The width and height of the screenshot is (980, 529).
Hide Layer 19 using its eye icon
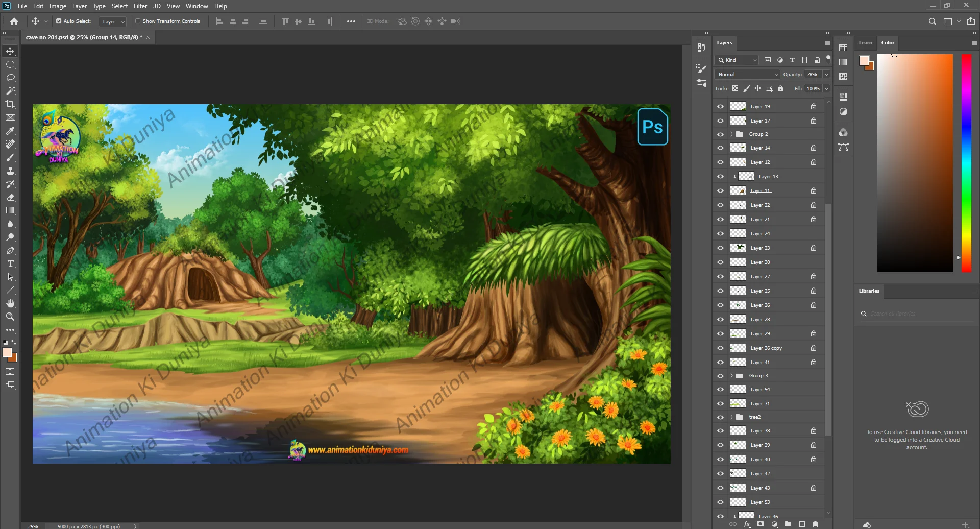coord(720,107)
